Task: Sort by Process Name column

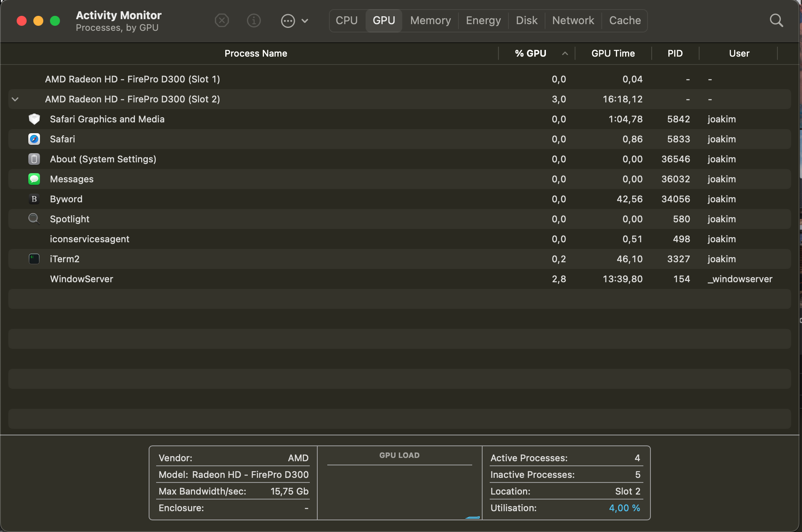Action: point(256,53)
